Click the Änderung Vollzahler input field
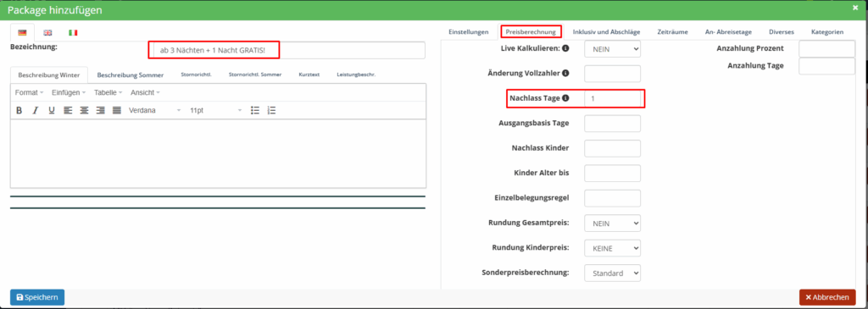Screen dimensions: 868x309 tap(612, 74)
